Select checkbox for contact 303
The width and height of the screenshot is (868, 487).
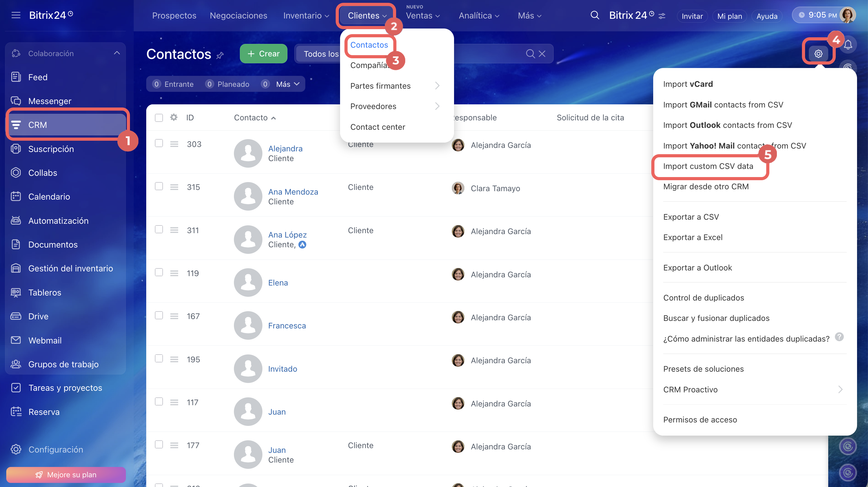pos(159,143)
